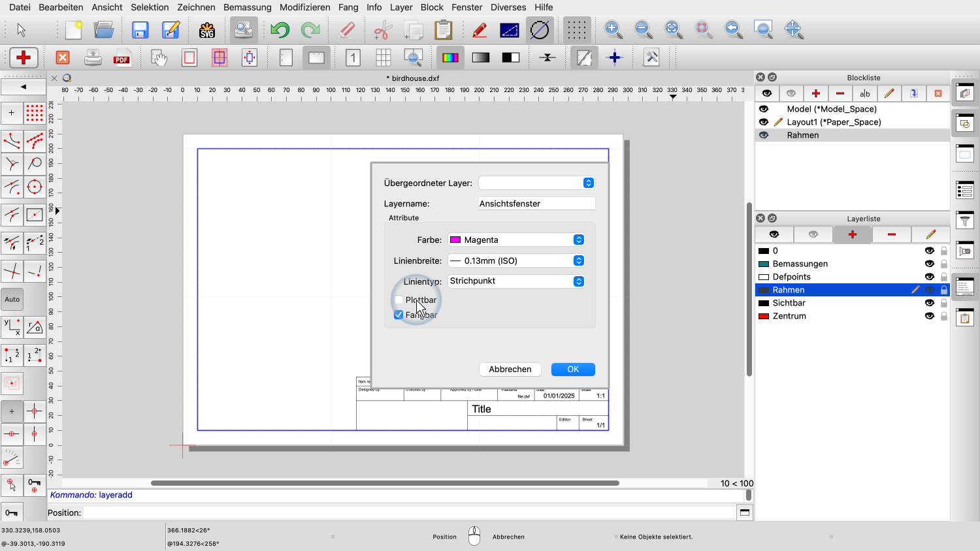Open the Bemassung menu
The width and height of the screenshot is (980, 551).
pos(247,7)
